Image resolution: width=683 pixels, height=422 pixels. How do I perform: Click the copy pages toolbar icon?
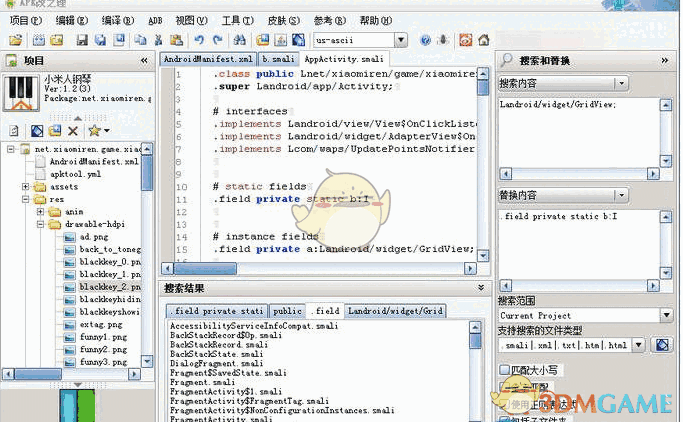[140, 40]
